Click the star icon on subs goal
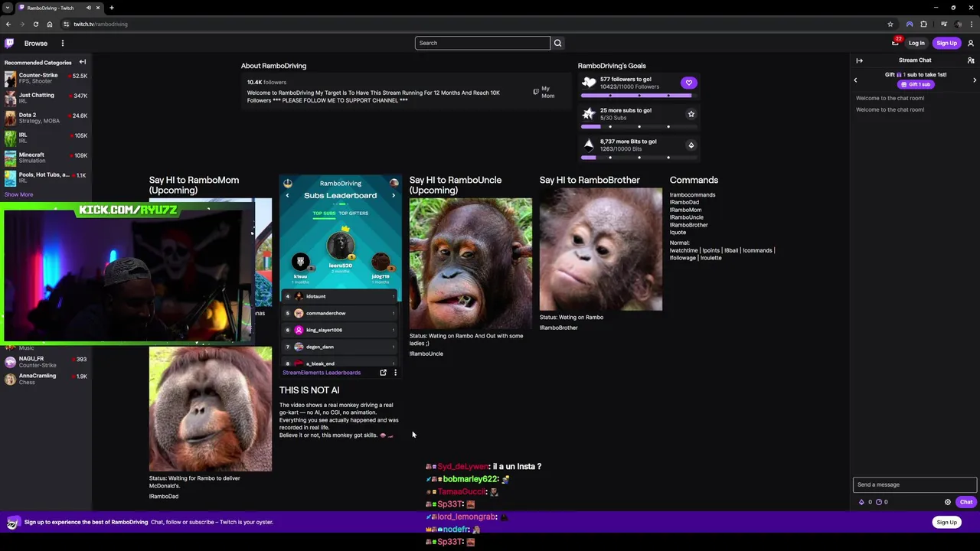Screen dimensions: 980x551 click(x=691, y=114)
